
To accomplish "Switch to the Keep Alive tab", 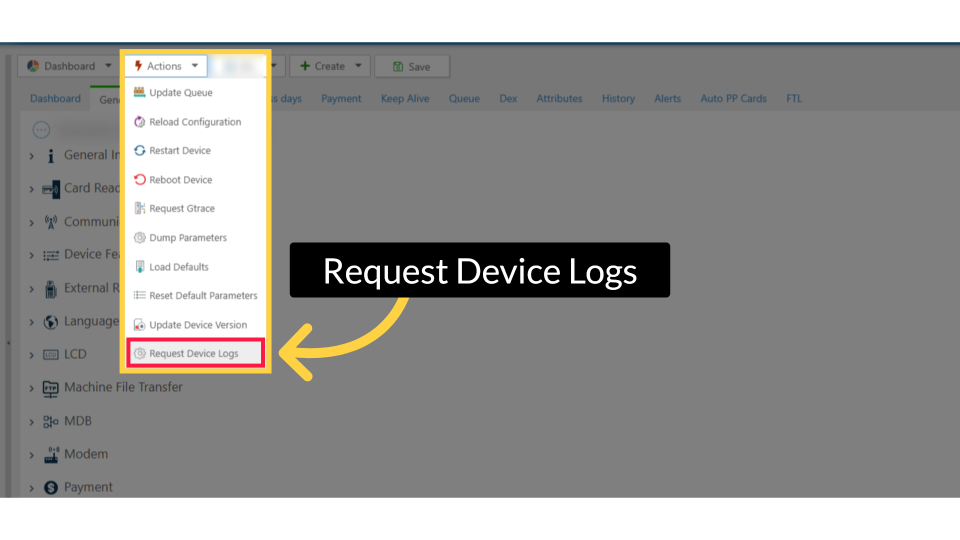I will pyautogui.click(x=405, y=99).
